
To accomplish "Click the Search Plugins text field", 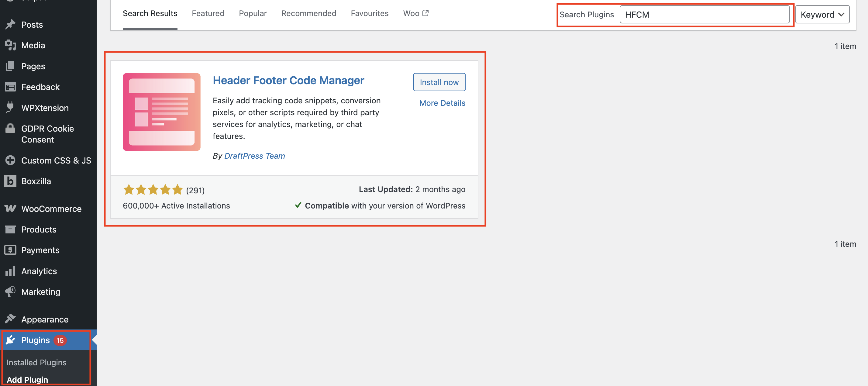I will click(704, 15).
